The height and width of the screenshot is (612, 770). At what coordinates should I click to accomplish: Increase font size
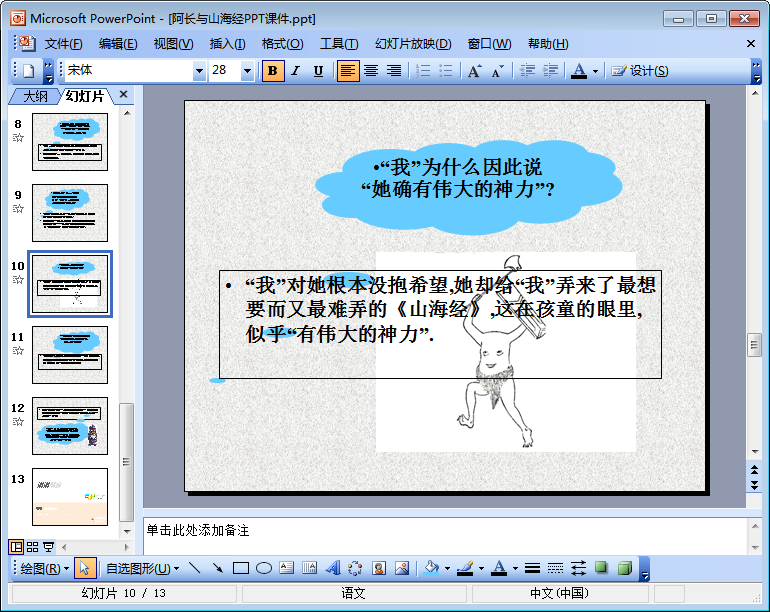pos(474,71)
